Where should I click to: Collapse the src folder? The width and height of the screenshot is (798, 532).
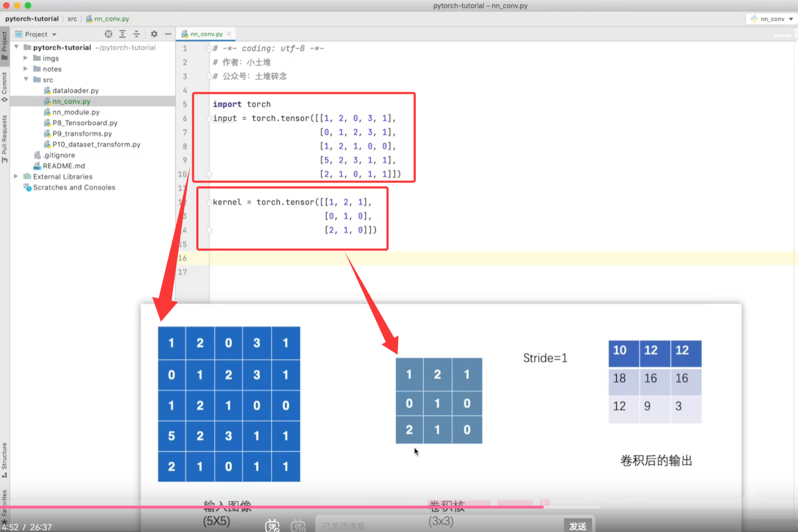click(26, 80)
